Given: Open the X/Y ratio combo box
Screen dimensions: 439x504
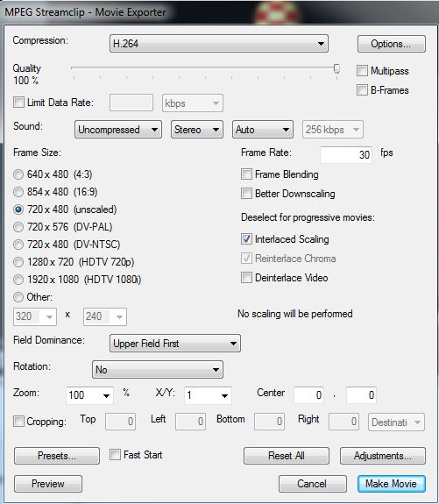Looking at the screenshot, I should [208, 395].
